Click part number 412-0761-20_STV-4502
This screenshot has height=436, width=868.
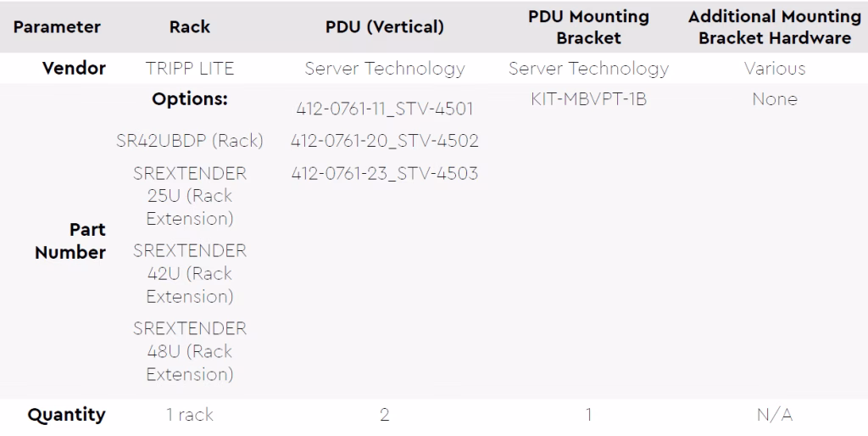(x=385, y=141)
